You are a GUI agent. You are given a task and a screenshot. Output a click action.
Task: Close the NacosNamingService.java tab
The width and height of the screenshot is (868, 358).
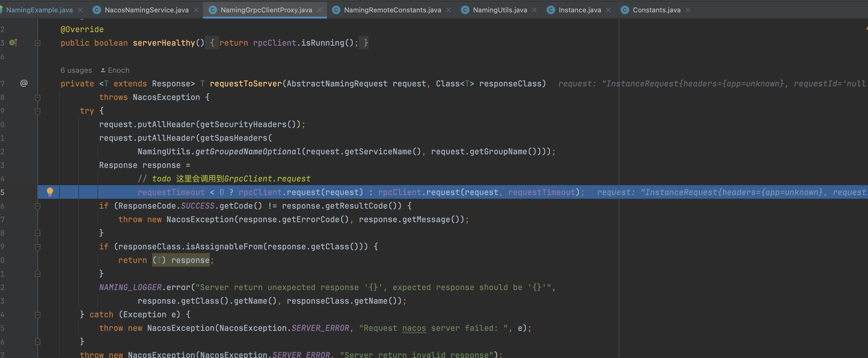coord(196,10)
